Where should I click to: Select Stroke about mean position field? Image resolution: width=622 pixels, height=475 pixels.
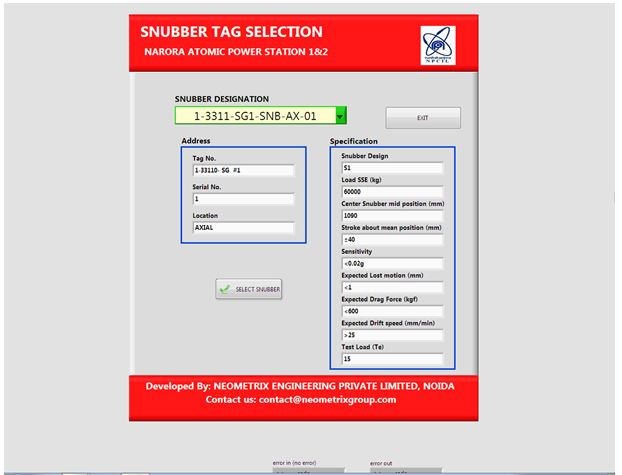click(390, 240)
